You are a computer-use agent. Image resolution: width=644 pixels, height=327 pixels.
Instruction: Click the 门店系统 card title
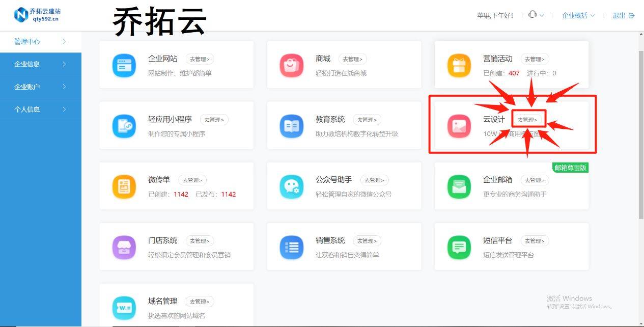pyautogui.click(x=163, y=240)
